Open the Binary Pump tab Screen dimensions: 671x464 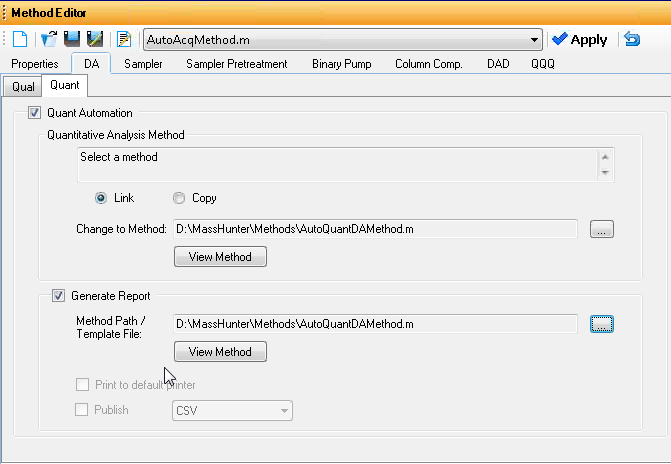pyautogui.click(x=340, y=64)
